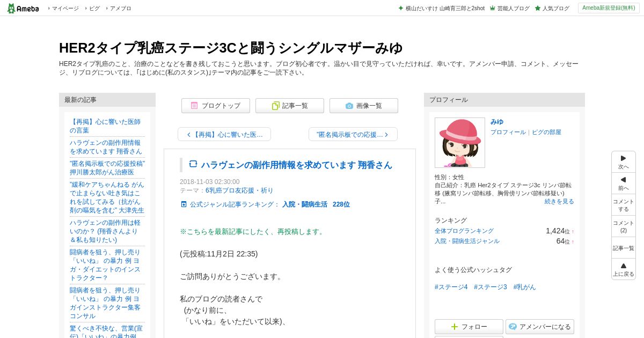
Task: Open hashtag #ステージ3
Action: click(491, 287)
